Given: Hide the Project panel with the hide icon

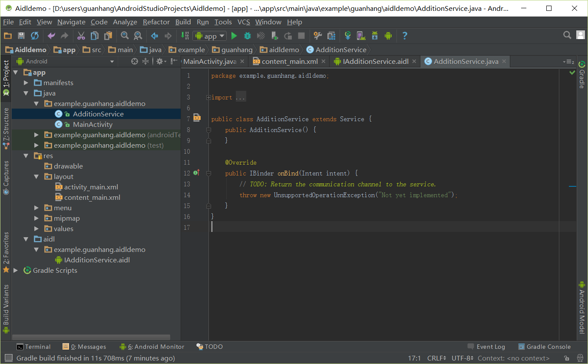Looking at the screenshot, I should pyautogui.click(x=174, y=61).
